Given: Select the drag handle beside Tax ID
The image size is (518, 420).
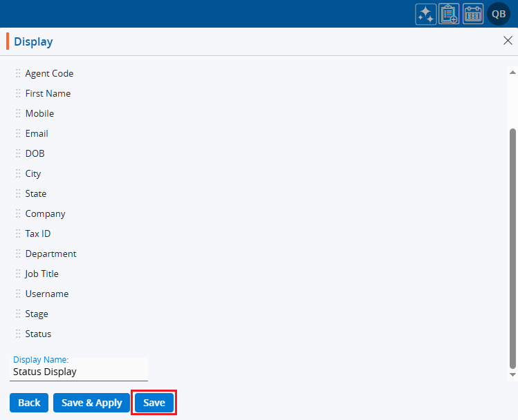Looking at the screenshot, I should pyautogui.click(x=19, y=233).
